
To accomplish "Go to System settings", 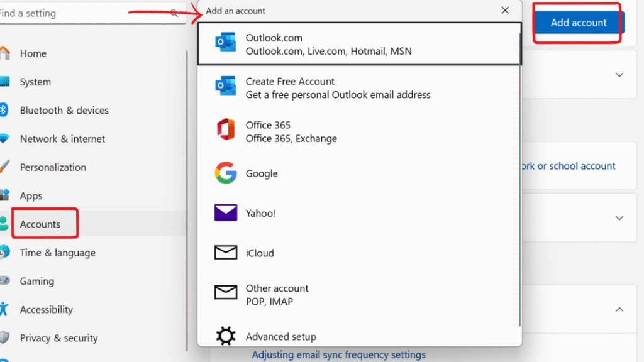I will (x=35, y=82).
